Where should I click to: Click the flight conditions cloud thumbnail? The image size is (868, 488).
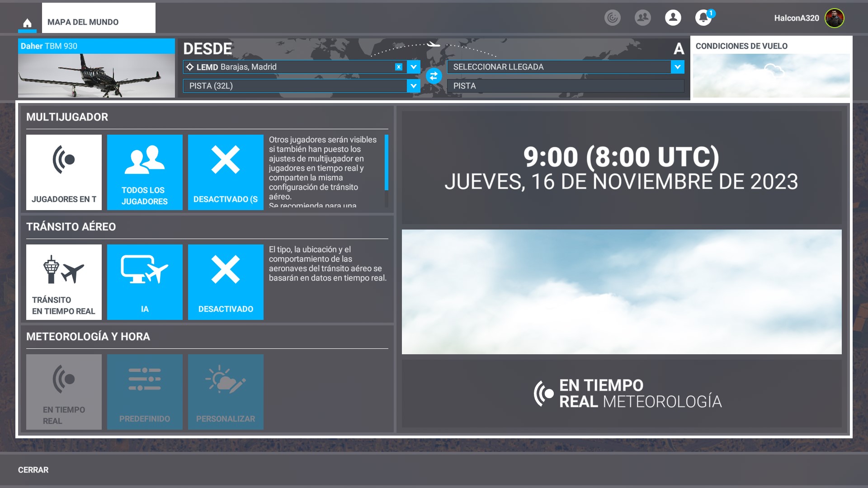click(771, 76)
